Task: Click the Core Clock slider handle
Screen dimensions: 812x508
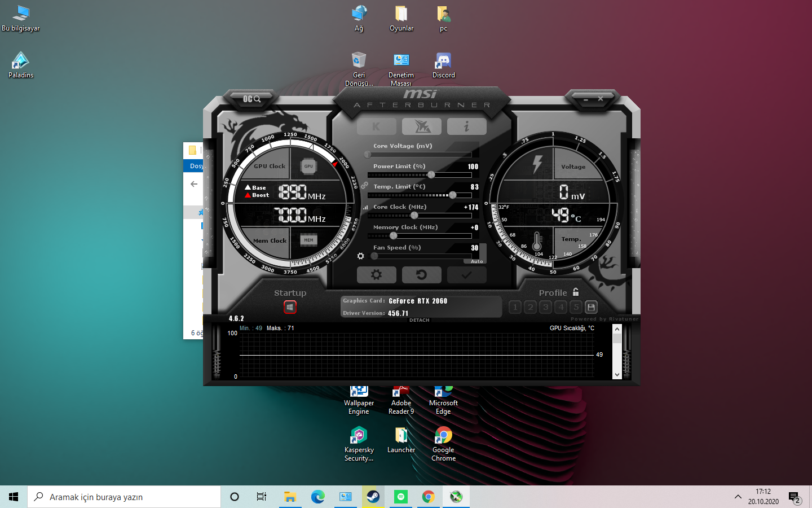Action: click(414, 215)
